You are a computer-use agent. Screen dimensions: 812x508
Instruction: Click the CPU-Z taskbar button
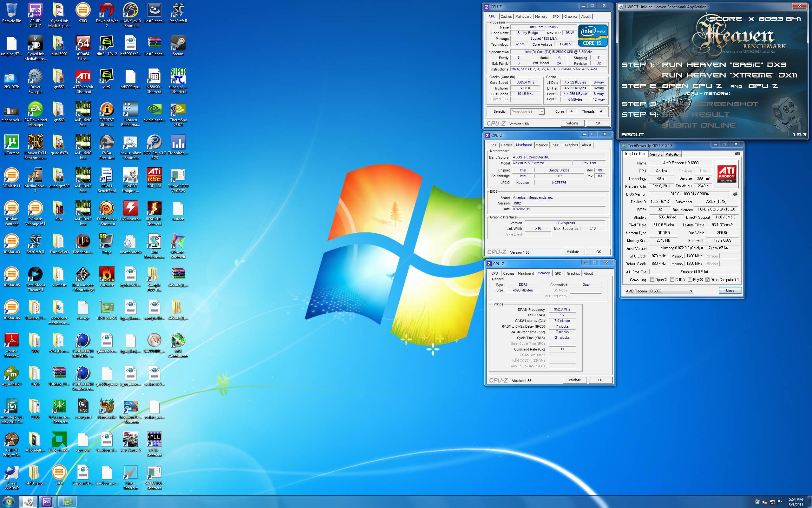coord(47,502)
